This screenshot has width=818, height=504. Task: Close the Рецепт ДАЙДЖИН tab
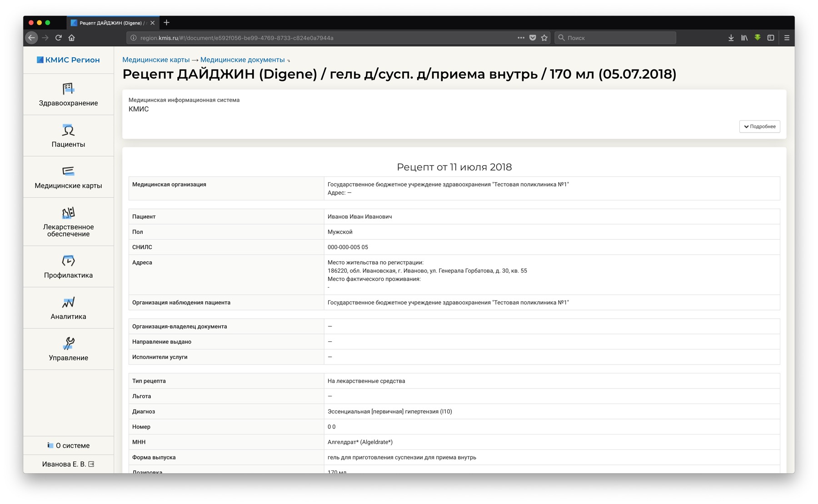point(153,23)
